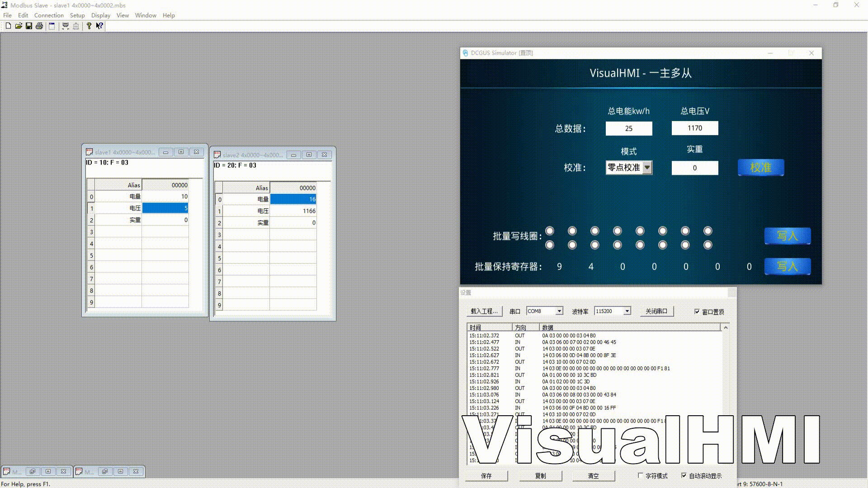Select the first coil radio in top row

[x=550, y=231]
